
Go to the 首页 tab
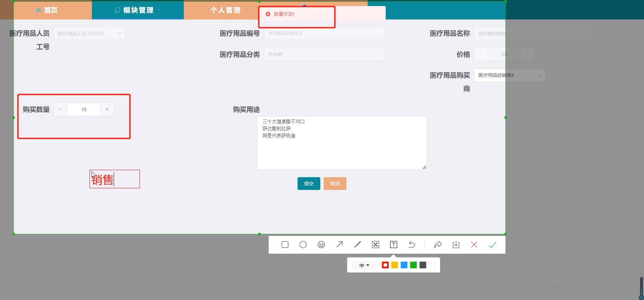[47, 10]
